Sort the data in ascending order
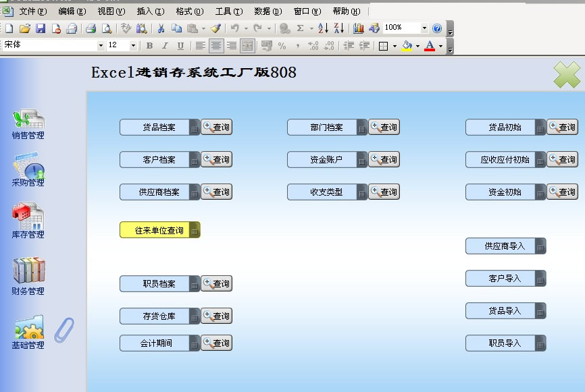This screenshot has height=392, width=585. click(x=323, y=28)
